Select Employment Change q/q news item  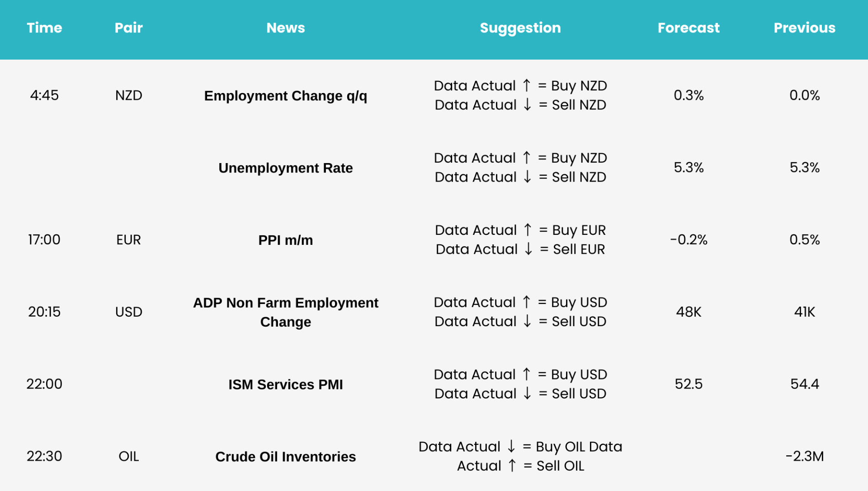click(286, 96)
